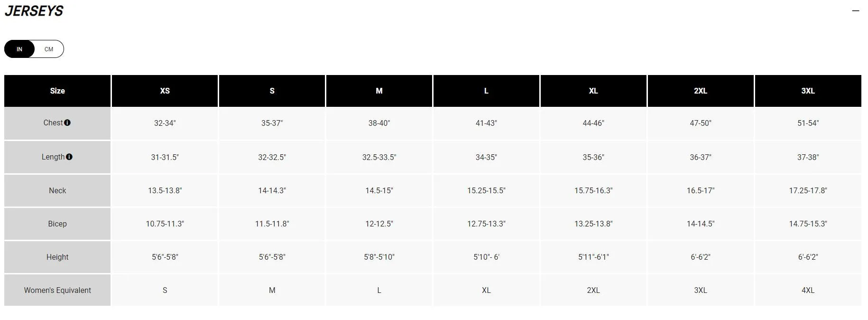Click the Chest info icon
Screen dimensions: 868x320
67,122
